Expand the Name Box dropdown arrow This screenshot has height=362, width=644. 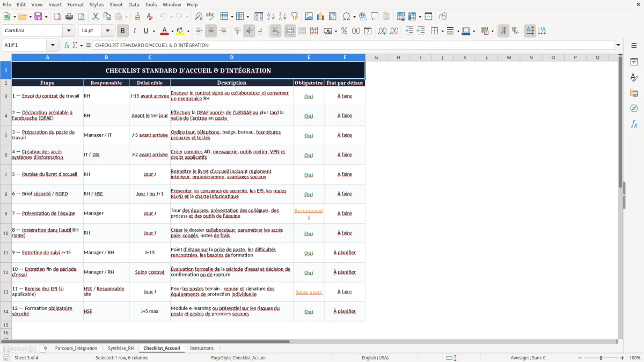point(53,45)
